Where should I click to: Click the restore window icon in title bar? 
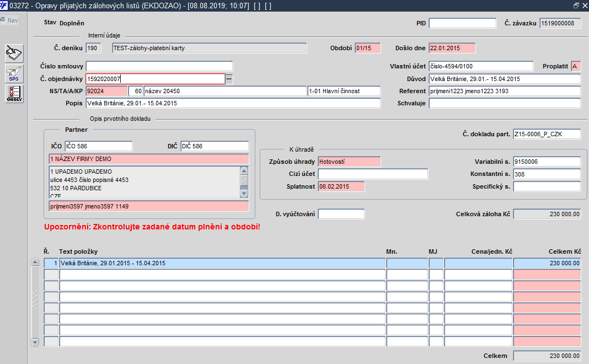point(576,6)
